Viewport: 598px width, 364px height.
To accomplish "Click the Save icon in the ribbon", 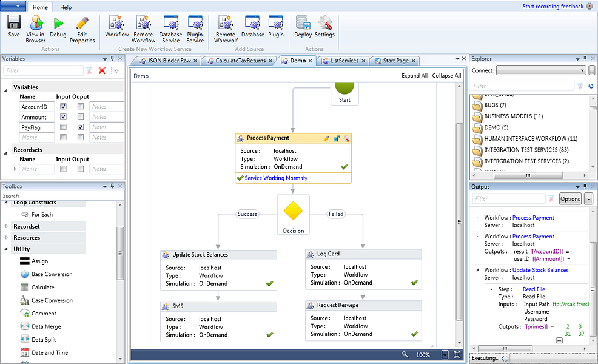I will point(14,24).
